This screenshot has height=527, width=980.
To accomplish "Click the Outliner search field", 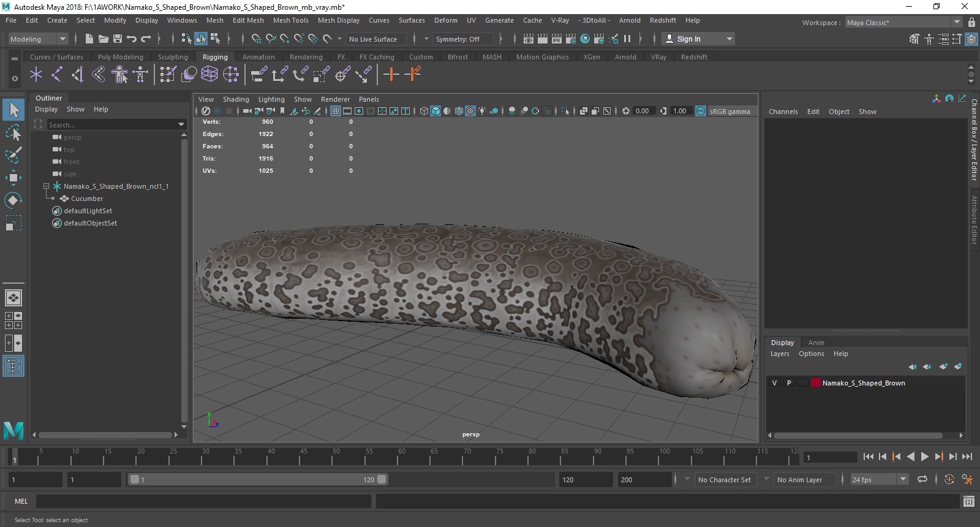I will click(111, 124).
